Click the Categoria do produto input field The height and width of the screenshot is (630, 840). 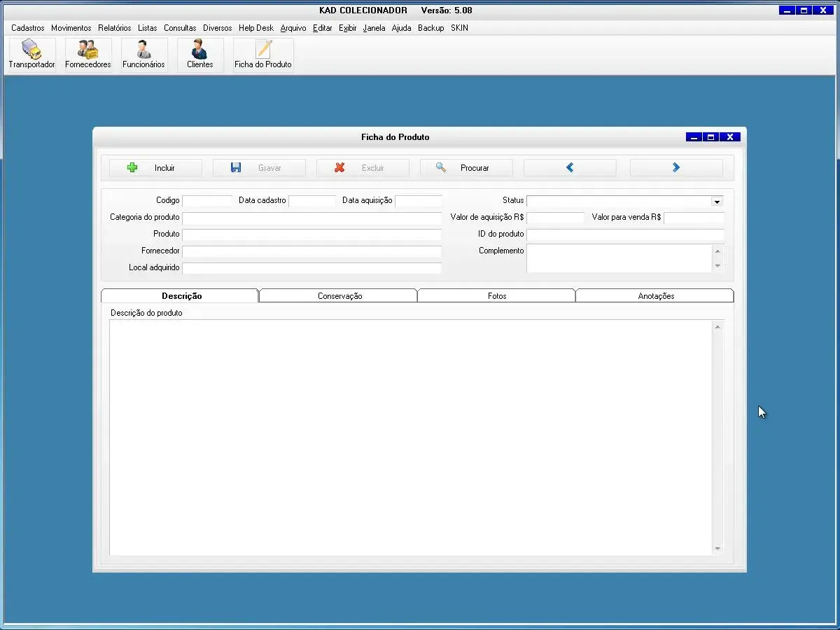[x=311, y=218]
